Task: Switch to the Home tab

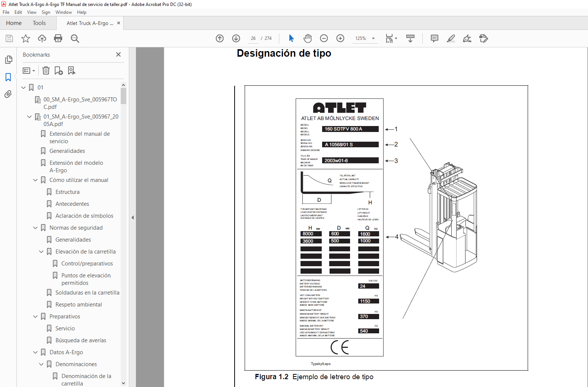Action: (x=14, y=23)
